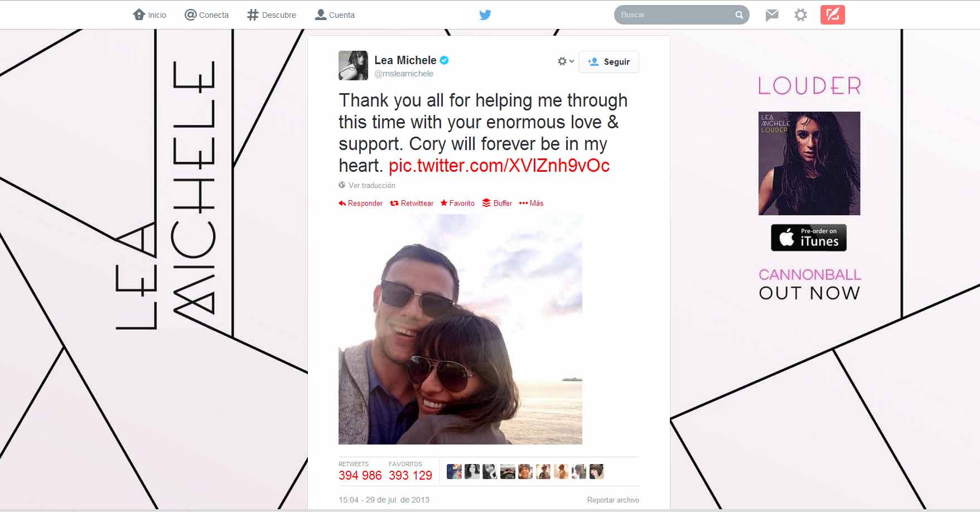This screenshot has height=512, width=980.
Task: Add the tweet to Buffer
Action: tap(497, 203)
